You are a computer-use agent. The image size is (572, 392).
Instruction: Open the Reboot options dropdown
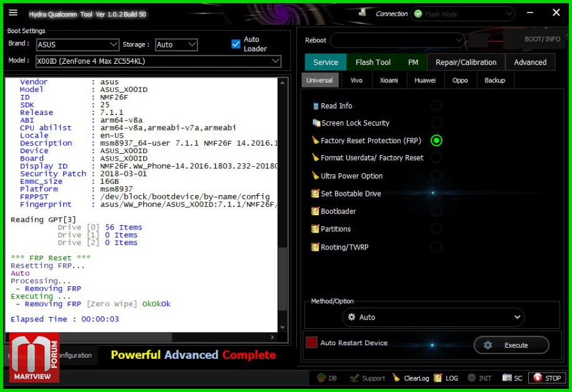pos(397,40)
